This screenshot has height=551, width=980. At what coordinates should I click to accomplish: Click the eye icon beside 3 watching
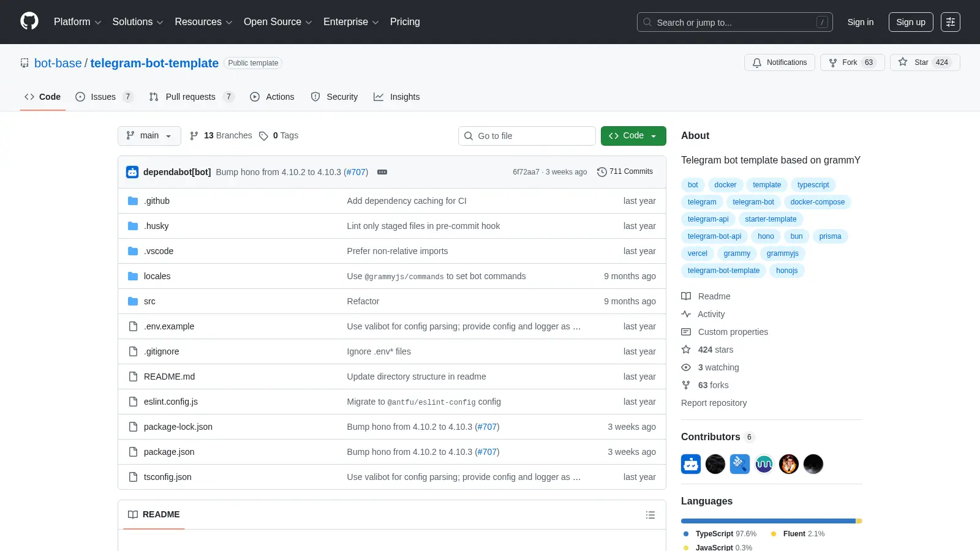click(x=686, y=367)
